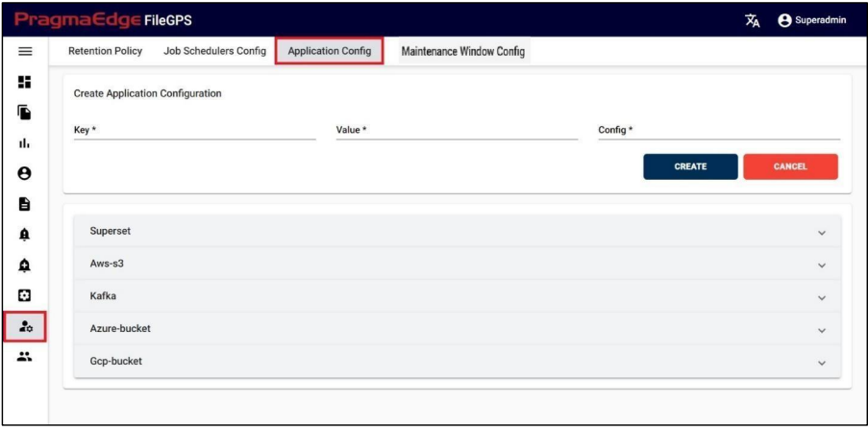This screenshot has width=868, height=431.
Task: Open the add alert bell-plus icon
Action: [x=24, y=266]
